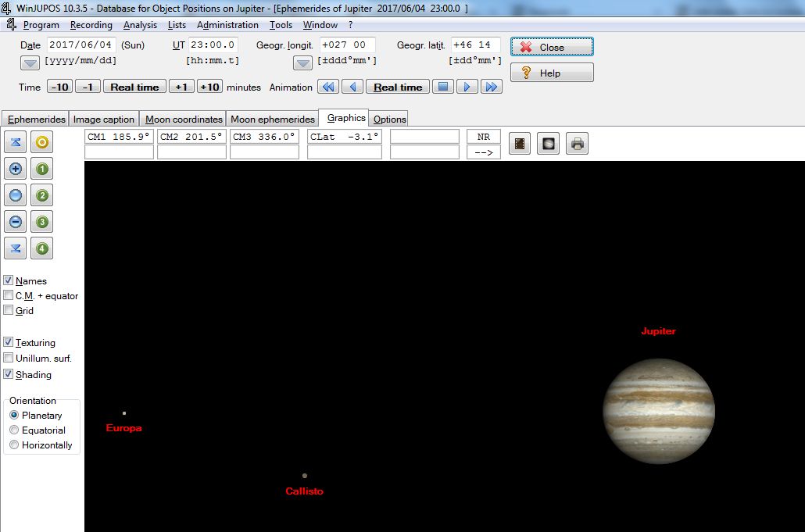Switch to the Ephemerides tab
The width and height of the screenshot is (805, 532).
tap(36, 119)
